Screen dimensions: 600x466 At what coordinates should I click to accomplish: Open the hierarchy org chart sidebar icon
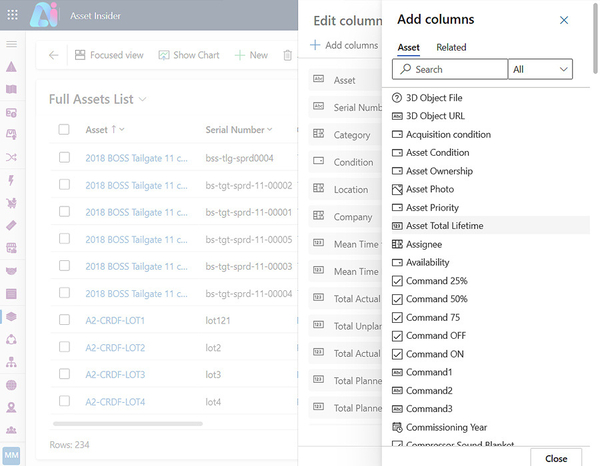11,362
